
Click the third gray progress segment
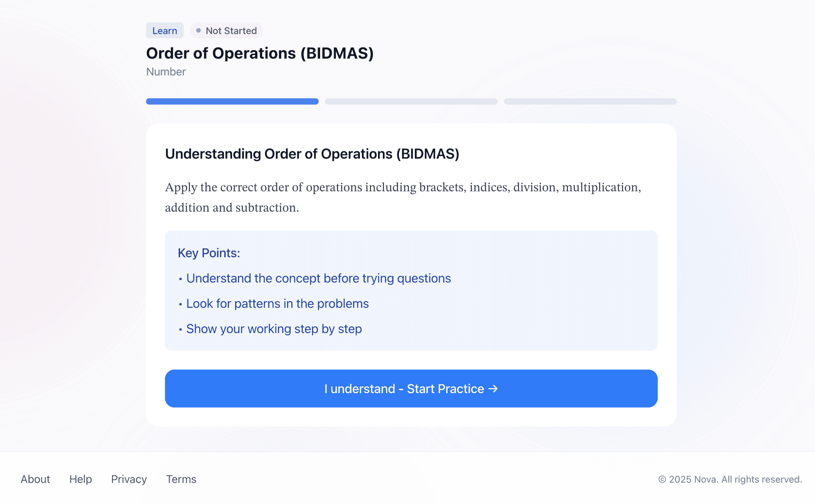[x=590, y=101]
